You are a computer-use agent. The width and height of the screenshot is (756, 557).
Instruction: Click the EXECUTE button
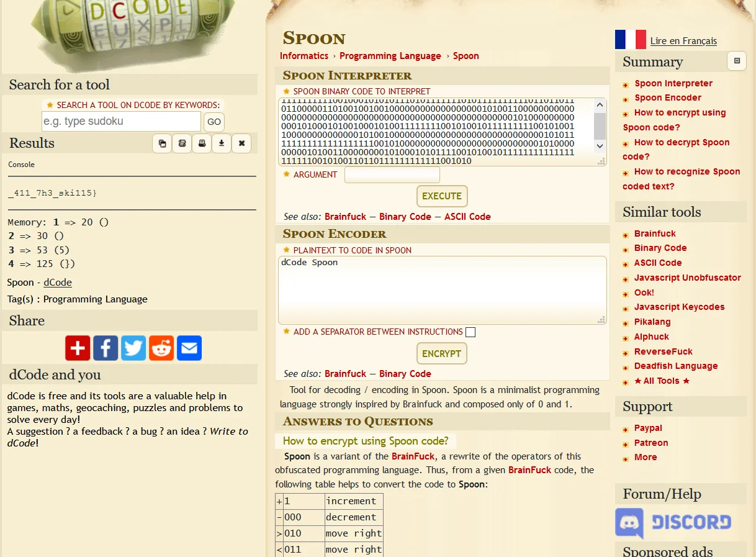coord(442,196)
